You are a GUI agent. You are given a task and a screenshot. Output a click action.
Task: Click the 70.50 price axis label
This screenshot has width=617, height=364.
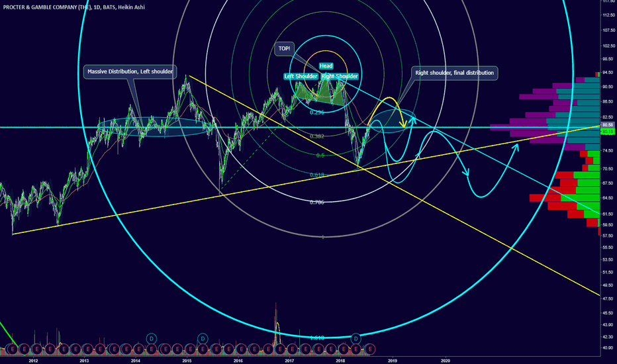608,168
